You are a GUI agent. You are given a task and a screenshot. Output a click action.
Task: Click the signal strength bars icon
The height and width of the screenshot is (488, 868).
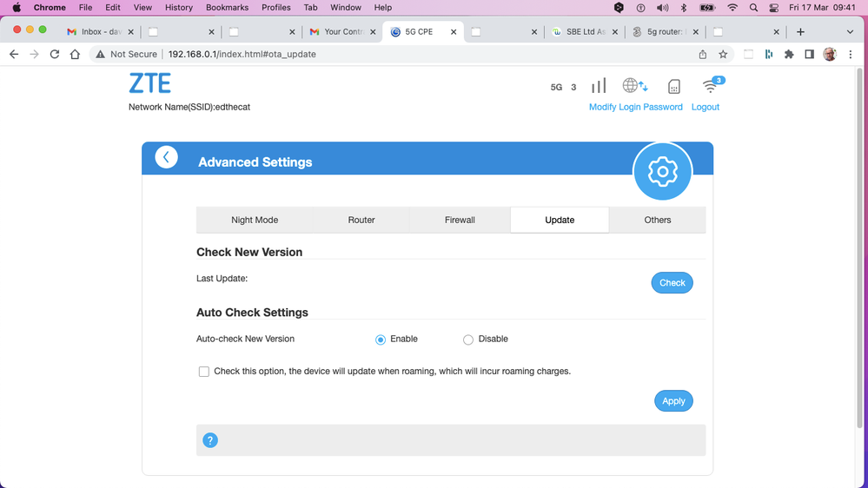pos(599,86)
